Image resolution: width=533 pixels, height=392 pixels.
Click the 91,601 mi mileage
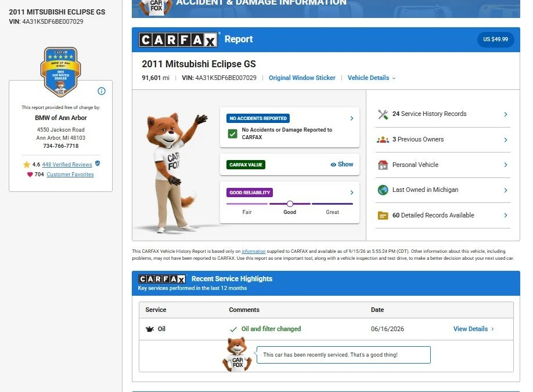[x=156, y=78]
